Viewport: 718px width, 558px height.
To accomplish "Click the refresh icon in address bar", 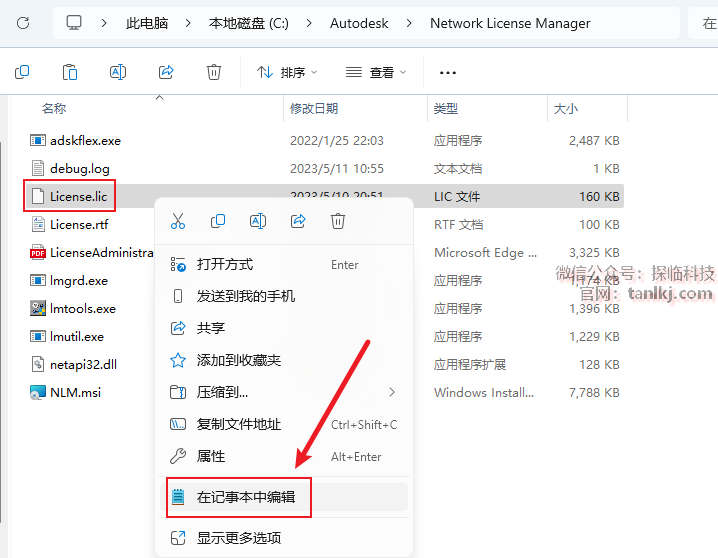I will 23,23.
